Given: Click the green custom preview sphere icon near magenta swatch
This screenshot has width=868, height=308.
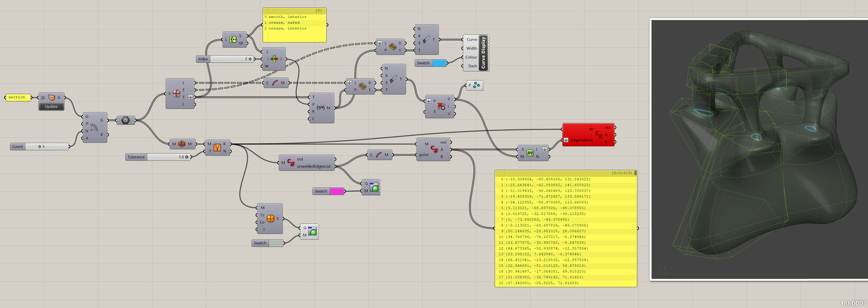Looking at the screenshot, I should [x=375, y=187].
